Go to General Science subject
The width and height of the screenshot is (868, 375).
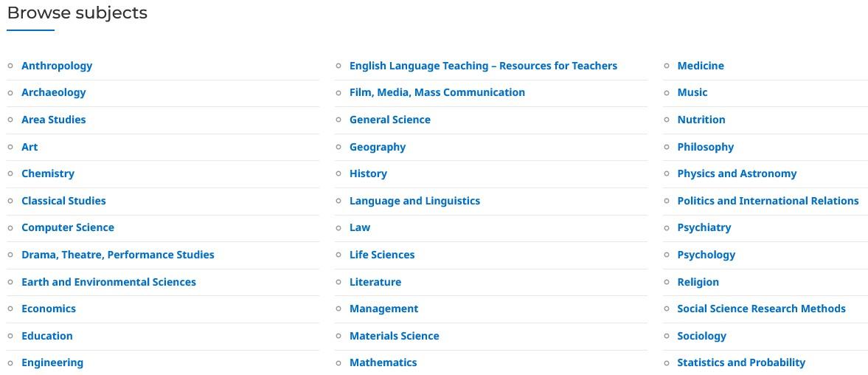click(x=389, y=120)
